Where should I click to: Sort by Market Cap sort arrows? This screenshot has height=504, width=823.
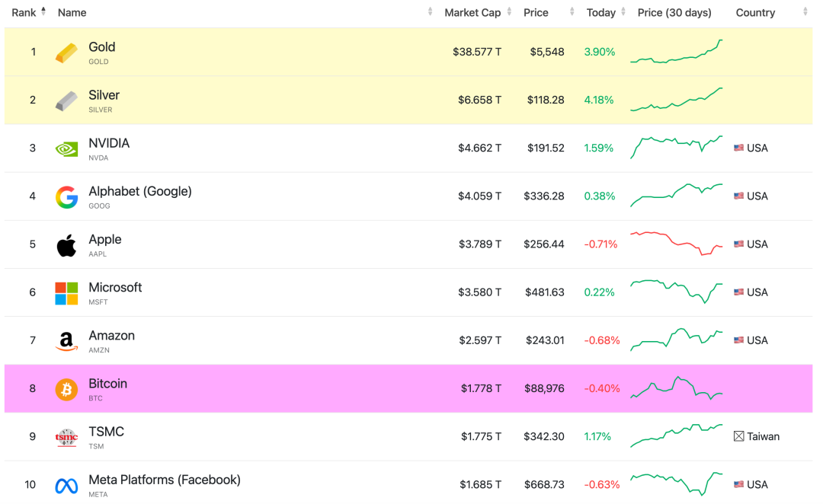pyautogui.click(x=509, y=11)
